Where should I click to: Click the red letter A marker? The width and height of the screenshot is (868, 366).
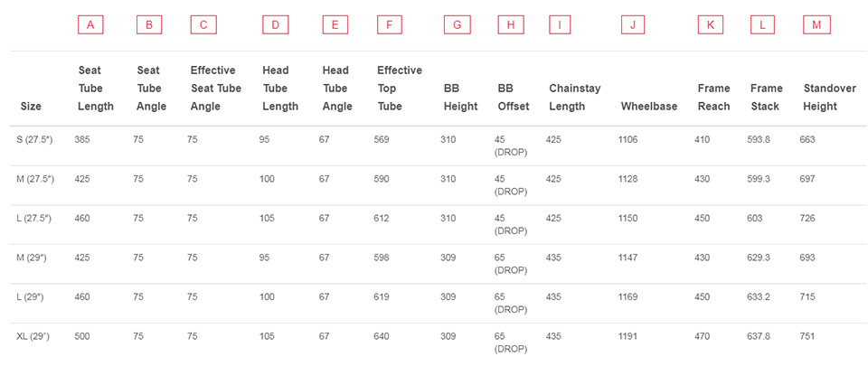[x=90, y=25]
